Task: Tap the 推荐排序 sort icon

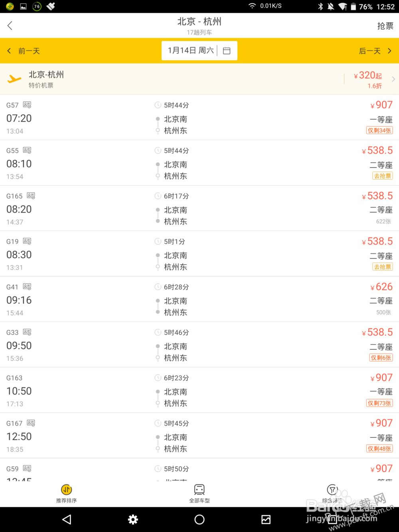Action: coord(66,490)
